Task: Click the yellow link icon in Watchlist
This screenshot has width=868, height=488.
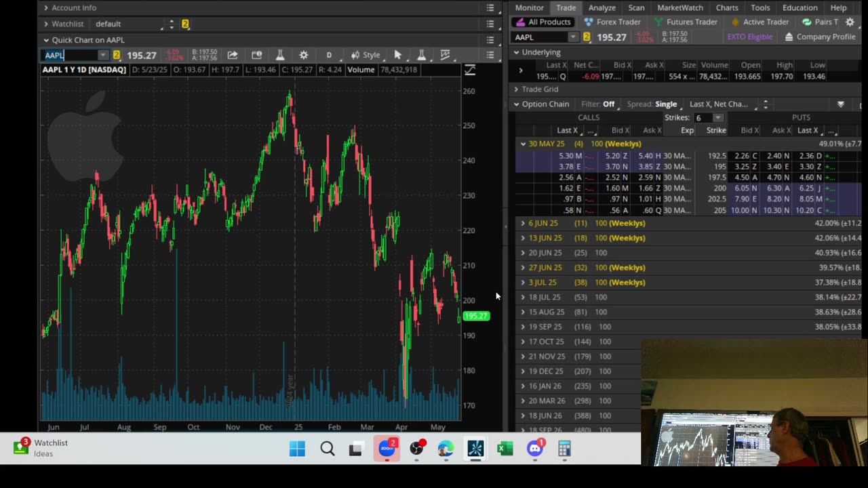Action: [x=184, y=24]
